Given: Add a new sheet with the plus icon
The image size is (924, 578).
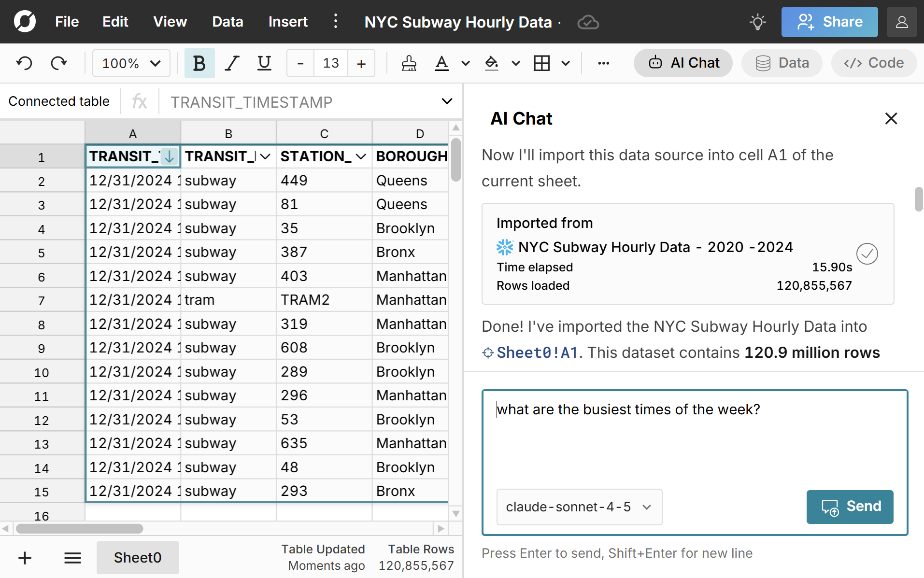Looking at the screenshot, I should pyautogui.click(x=24, y=558).
